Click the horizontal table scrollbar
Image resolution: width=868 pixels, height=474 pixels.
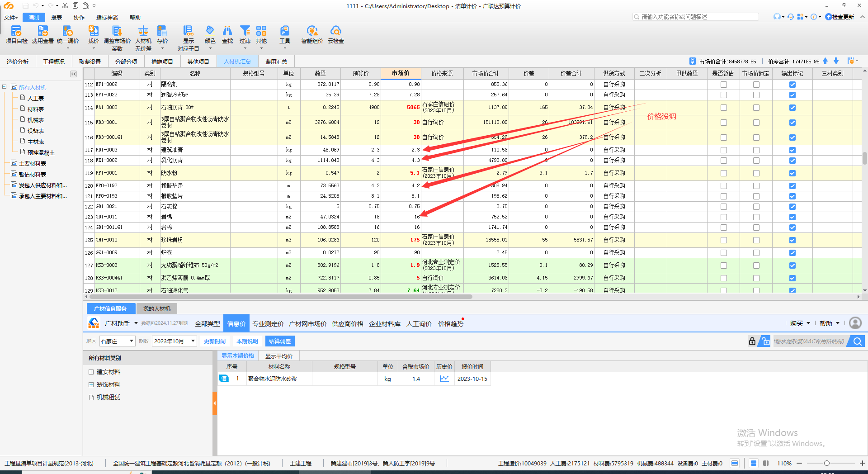pyautogui.click(x=280, y=297)
